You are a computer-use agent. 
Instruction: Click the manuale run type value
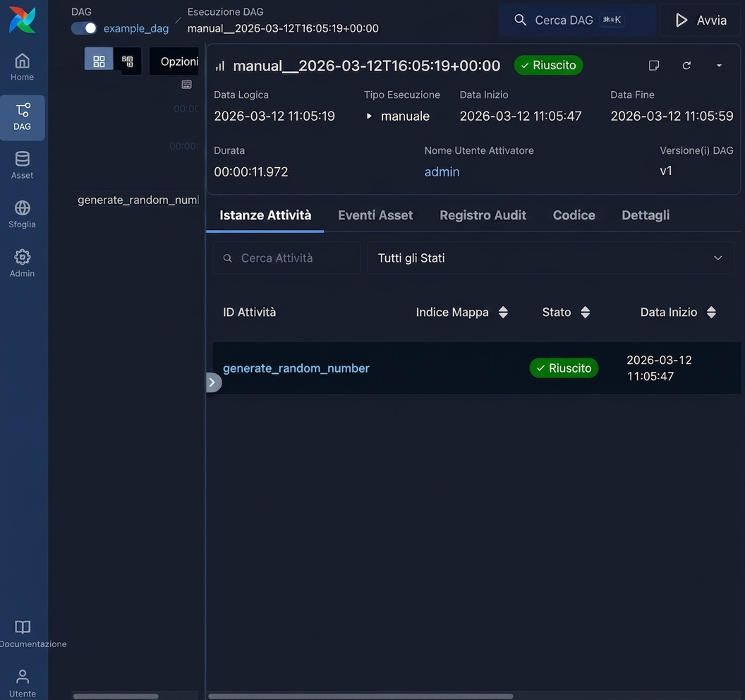click(405, 116)
